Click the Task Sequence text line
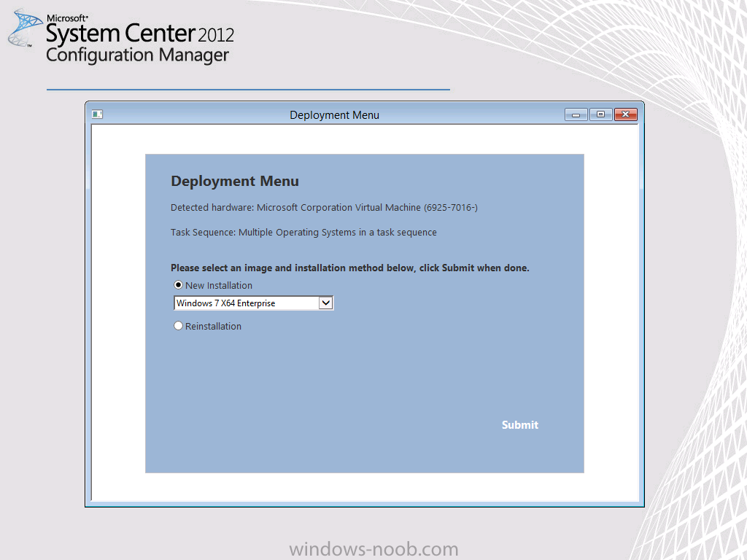This screenshot has width=747, height=560. pos(303,233)
